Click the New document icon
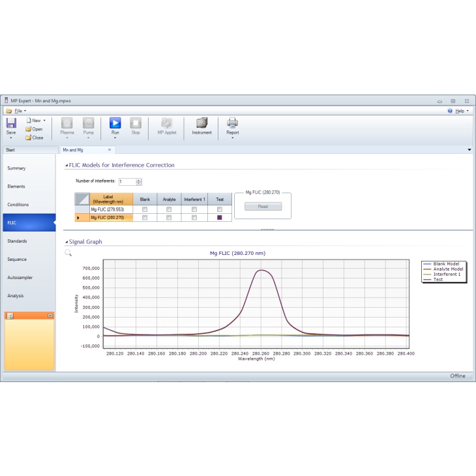 coord(29,121)
